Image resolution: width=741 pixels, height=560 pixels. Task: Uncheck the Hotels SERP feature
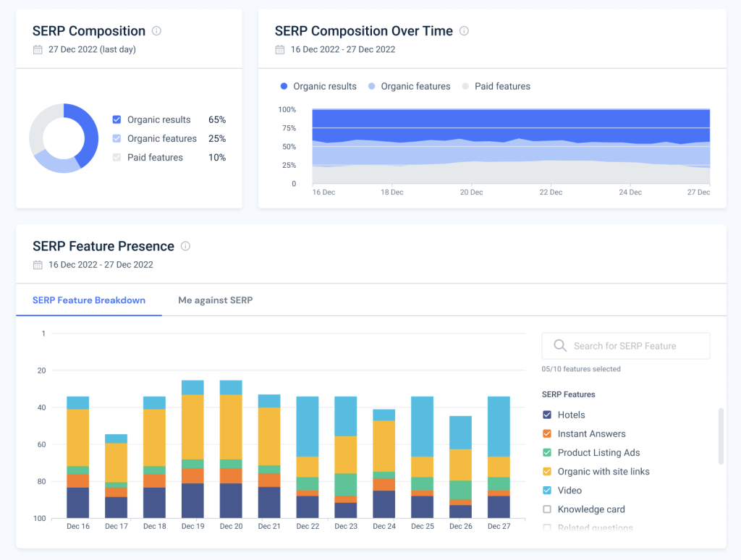point(547,415)
